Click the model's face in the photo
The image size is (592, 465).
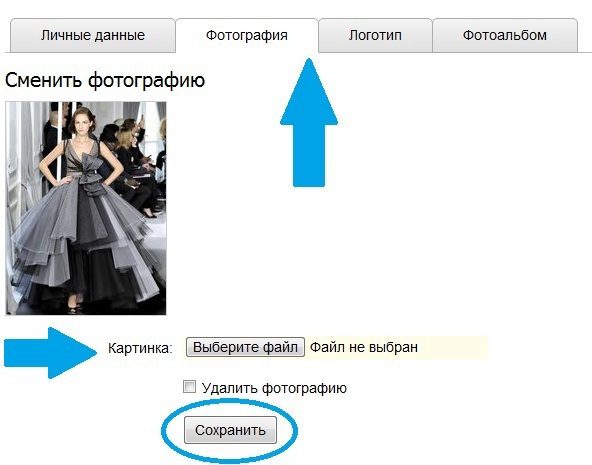pyautogui.click(x=80, y=122)
